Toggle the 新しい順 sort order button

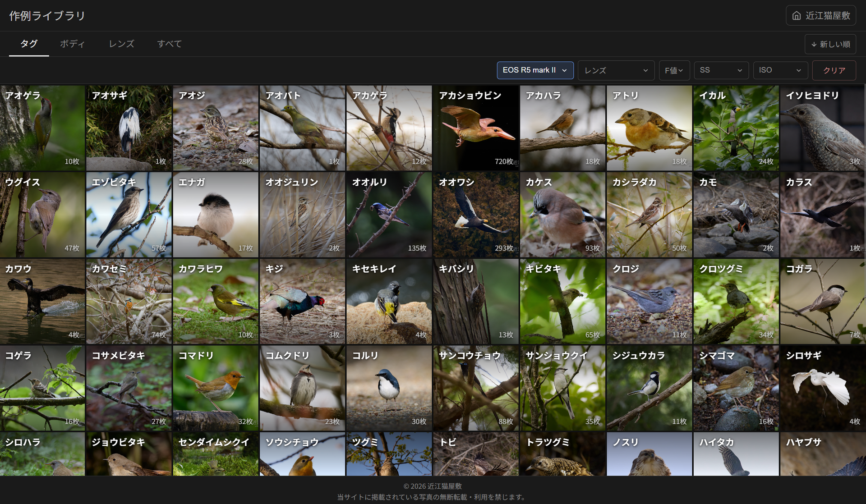(x=830, y=44)
